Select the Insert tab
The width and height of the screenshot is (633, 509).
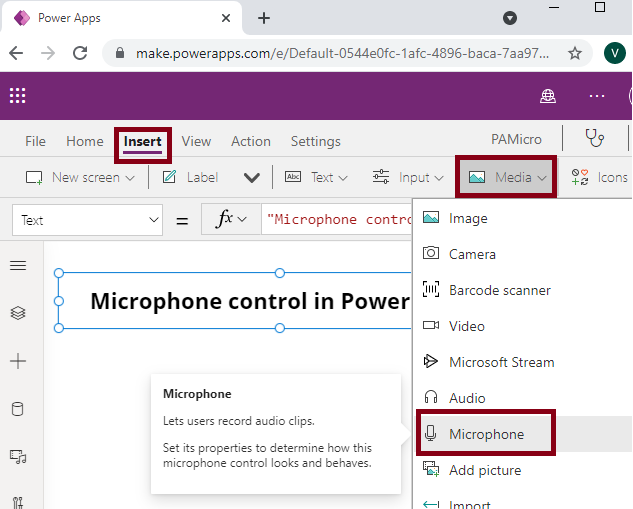click(143, 141)
